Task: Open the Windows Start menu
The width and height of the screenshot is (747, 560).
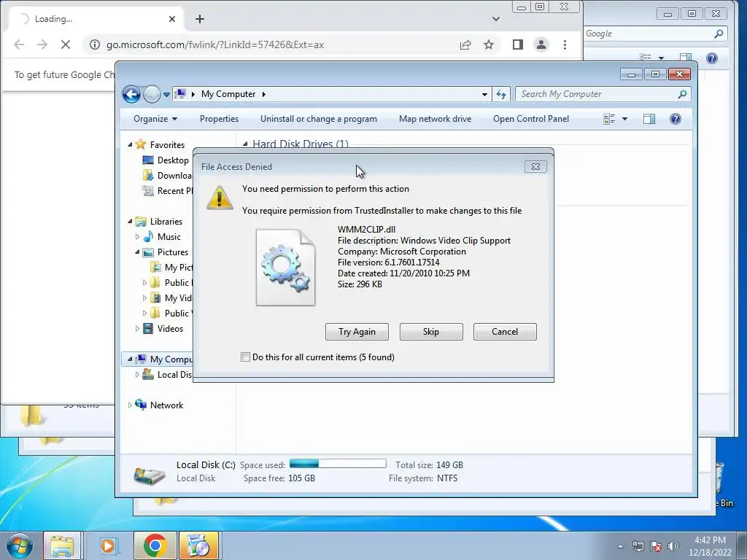Action: [20, 545]
